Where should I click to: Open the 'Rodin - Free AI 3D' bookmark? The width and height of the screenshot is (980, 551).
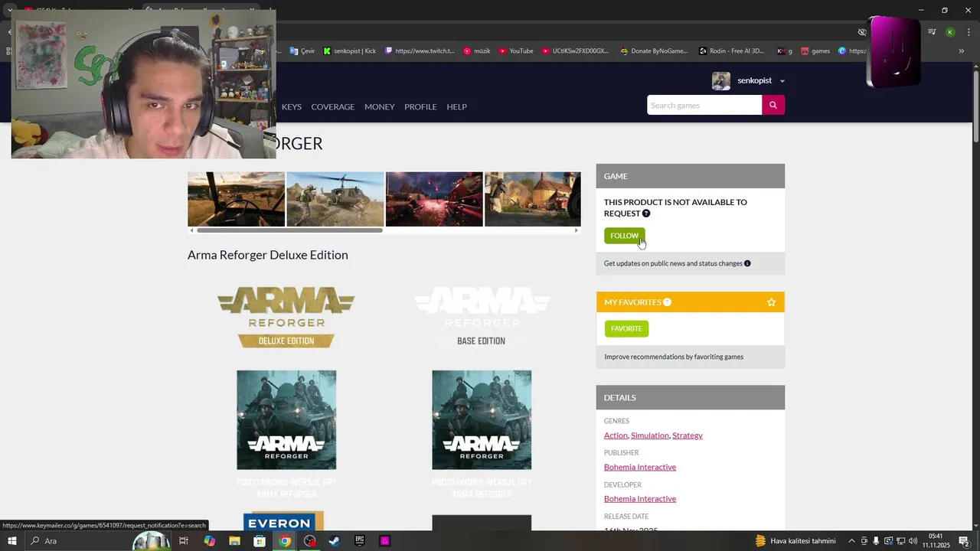(x=731, y=51)
